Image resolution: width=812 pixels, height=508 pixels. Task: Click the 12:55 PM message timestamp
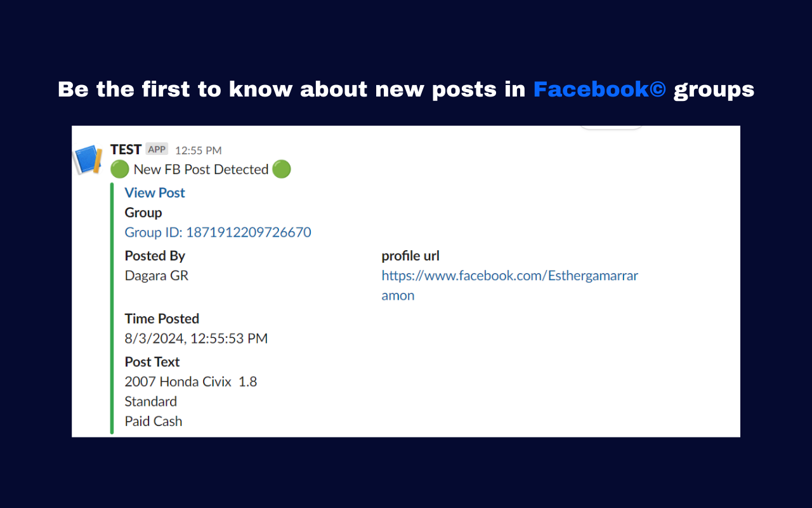point(199,150)
